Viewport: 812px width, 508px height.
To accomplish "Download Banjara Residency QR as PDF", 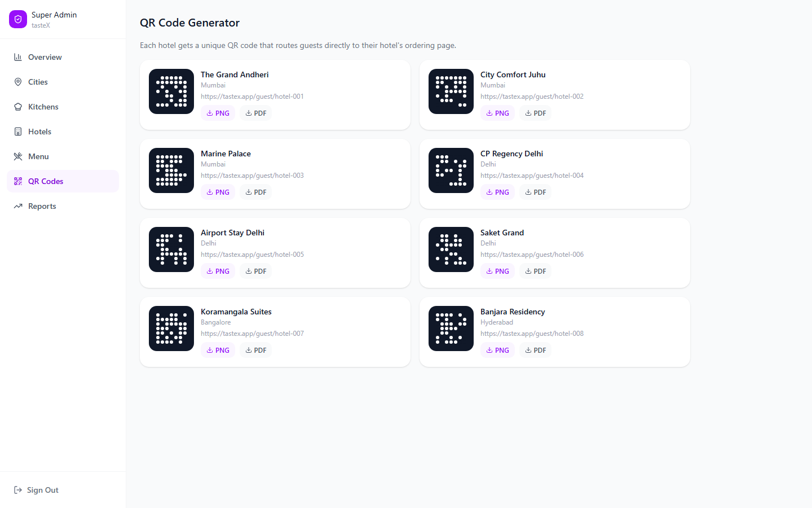I will click(536, 350).
